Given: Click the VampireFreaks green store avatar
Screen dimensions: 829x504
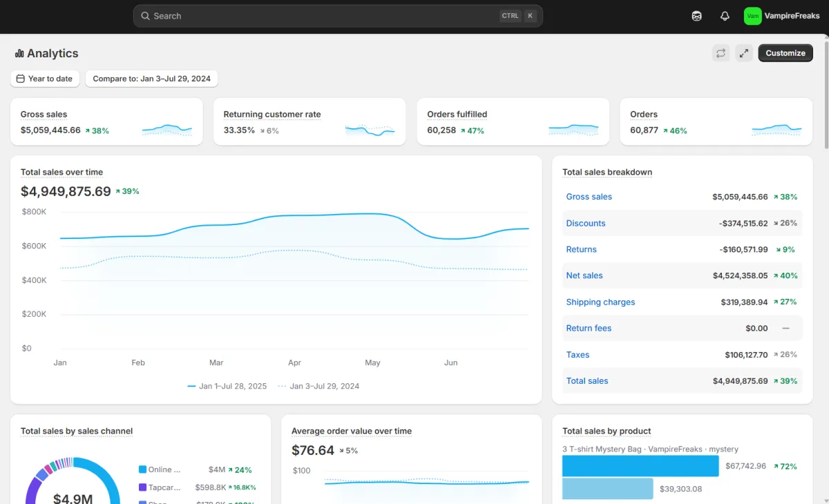Looking at the screenshot, I should point(752,16).
